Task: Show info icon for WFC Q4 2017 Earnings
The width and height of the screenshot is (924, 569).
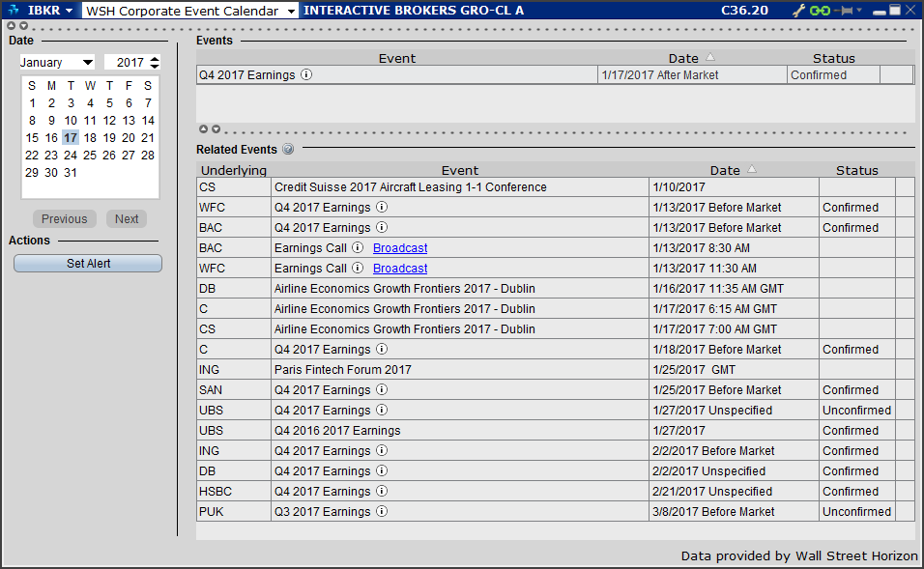Action: click(x=382, y=207)
